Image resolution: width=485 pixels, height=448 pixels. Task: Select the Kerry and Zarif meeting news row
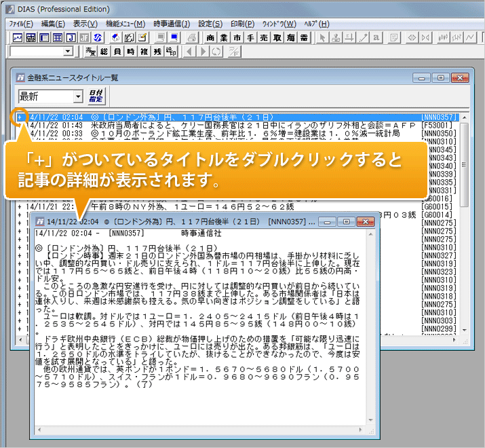[x=224, y=126]
